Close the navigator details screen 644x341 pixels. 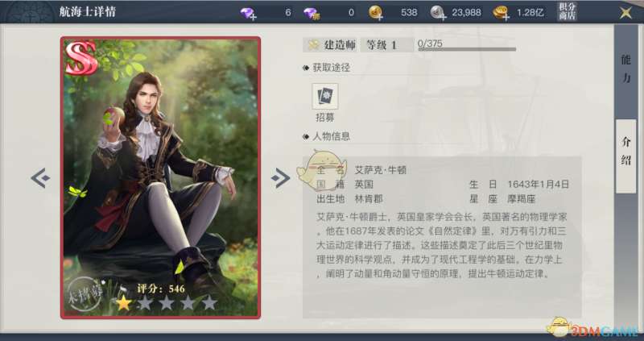626,12
